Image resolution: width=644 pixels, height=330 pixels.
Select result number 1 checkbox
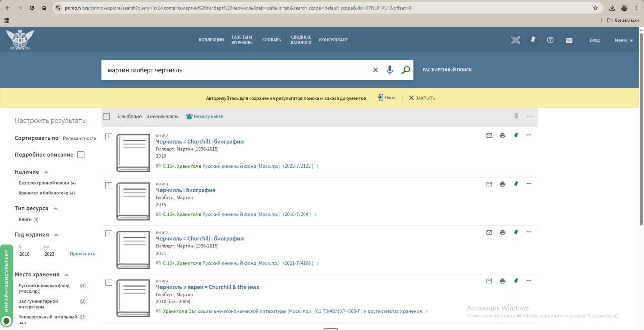click(109, 137)
